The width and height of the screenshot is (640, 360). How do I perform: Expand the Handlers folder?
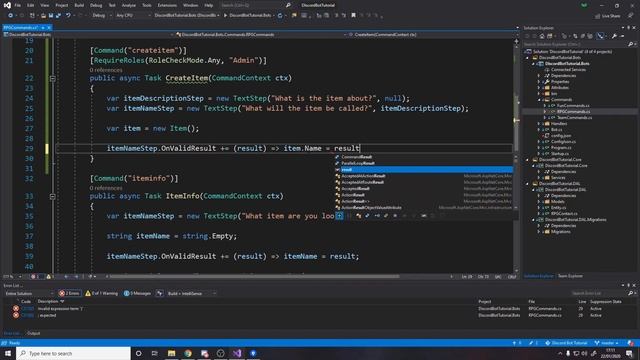click(x=539, y=124)
